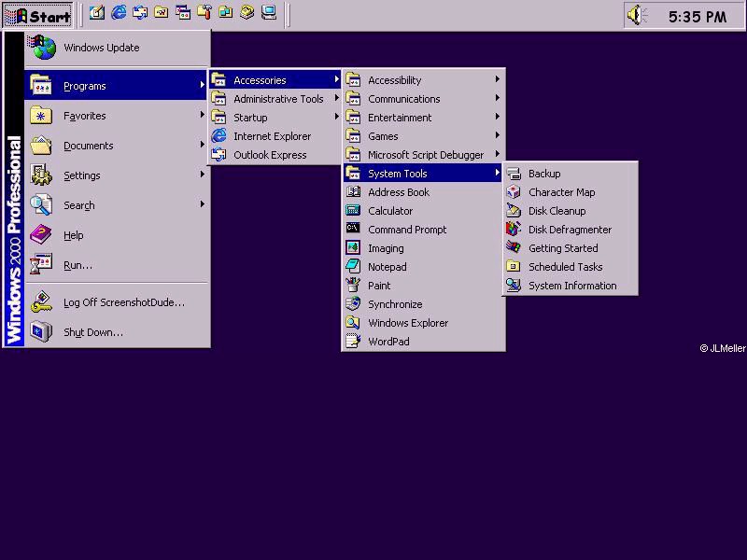Click the Synchronize icon in Accessories
The height and width of the screenshot is (560, 747).
[353, 304]
